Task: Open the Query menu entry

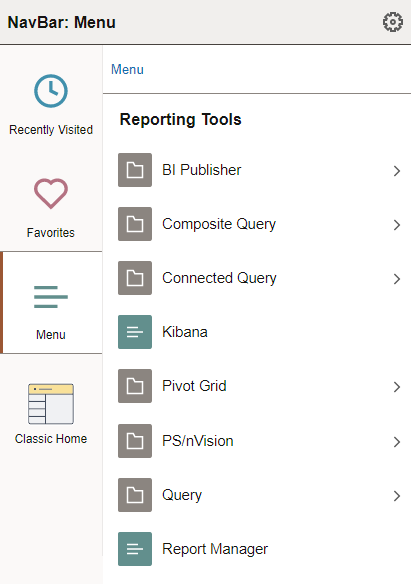Action: [x=182, y=495]
